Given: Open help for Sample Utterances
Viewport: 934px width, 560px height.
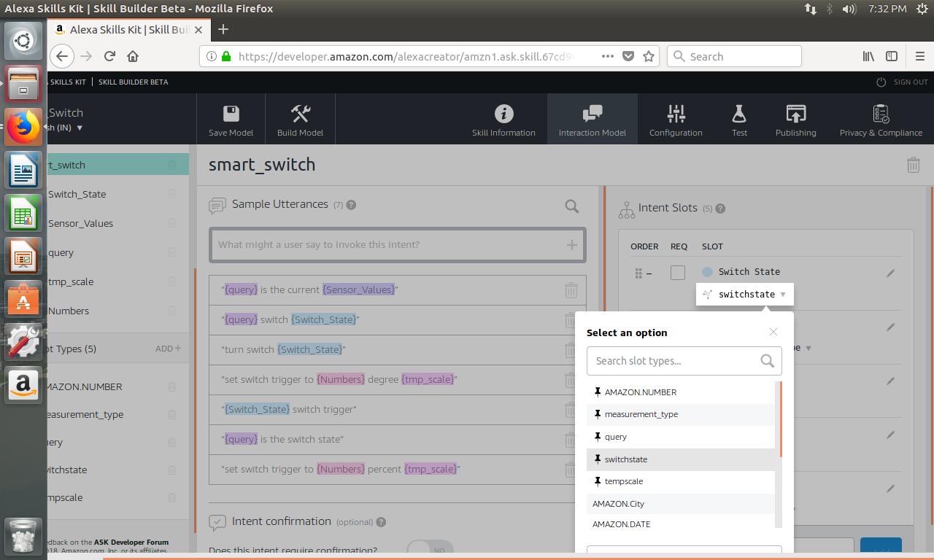Looking at the screenshot, I should coord(351,205).
